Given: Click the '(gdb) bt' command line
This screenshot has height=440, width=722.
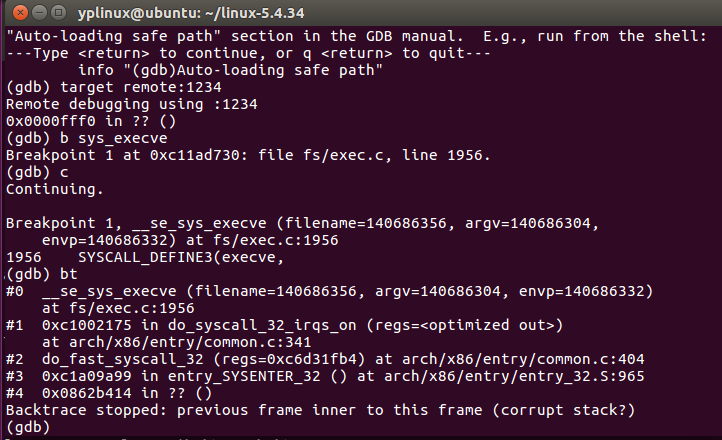Looking at the screenshot, I should 41,274.
